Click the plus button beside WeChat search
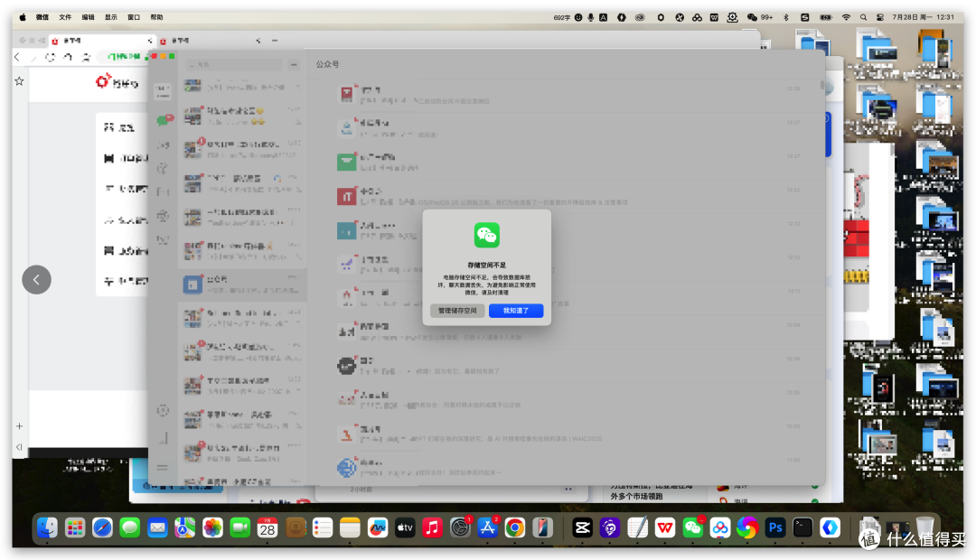The height and width of the screenshot is (560, 976). (x=294, y=65)
